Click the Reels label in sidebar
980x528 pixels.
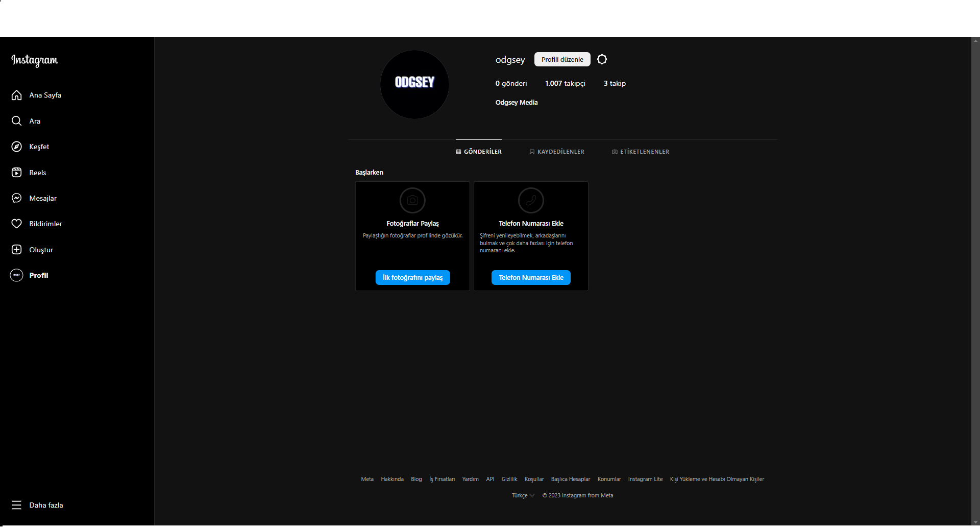[38, 173]
